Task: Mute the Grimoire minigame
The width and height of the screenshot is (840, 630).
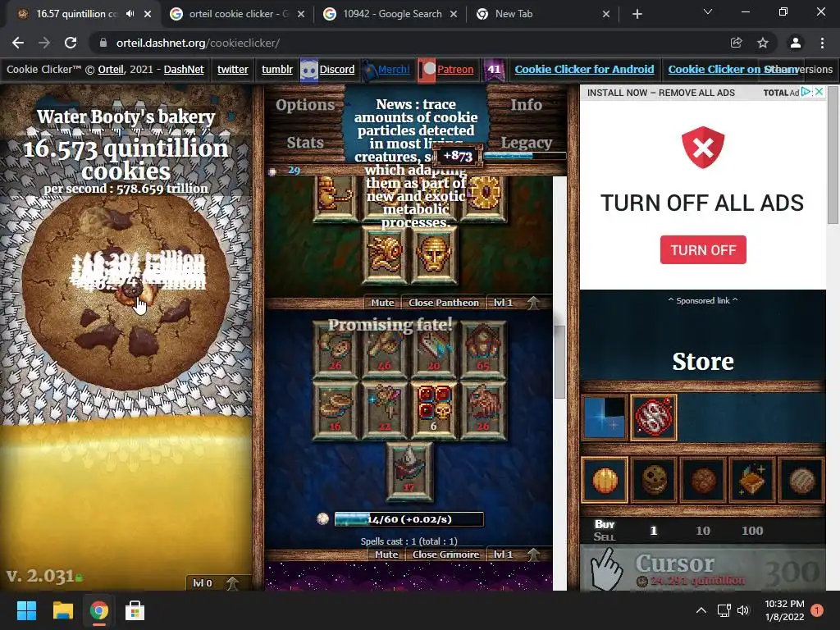Action: point(386,555)
